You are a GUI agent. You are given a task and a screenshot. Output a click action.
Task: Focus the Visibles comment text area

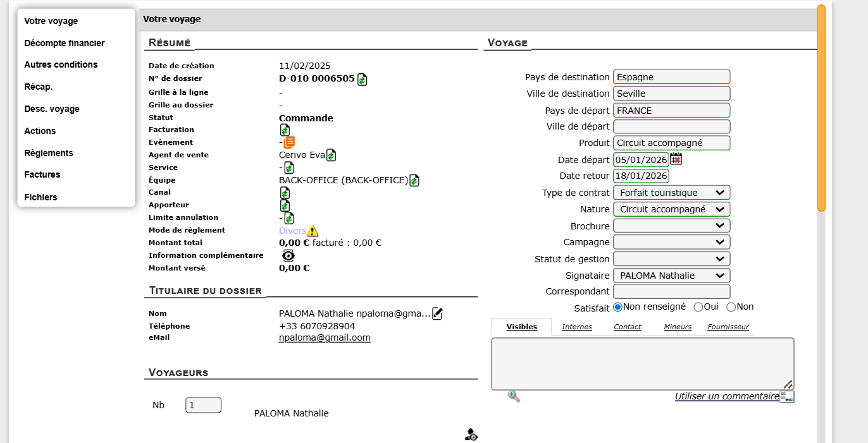click(x=643, y=364)
